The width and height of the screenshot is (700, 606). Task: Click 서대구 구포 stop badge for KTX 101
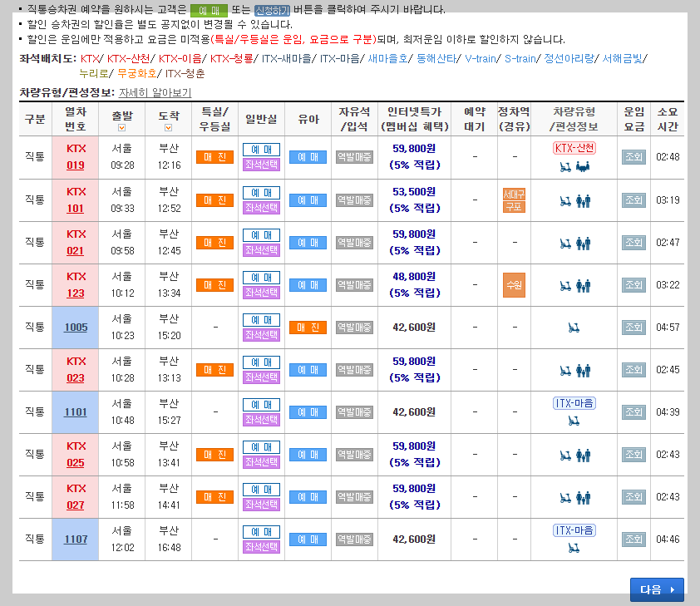[x=514, y=200]
